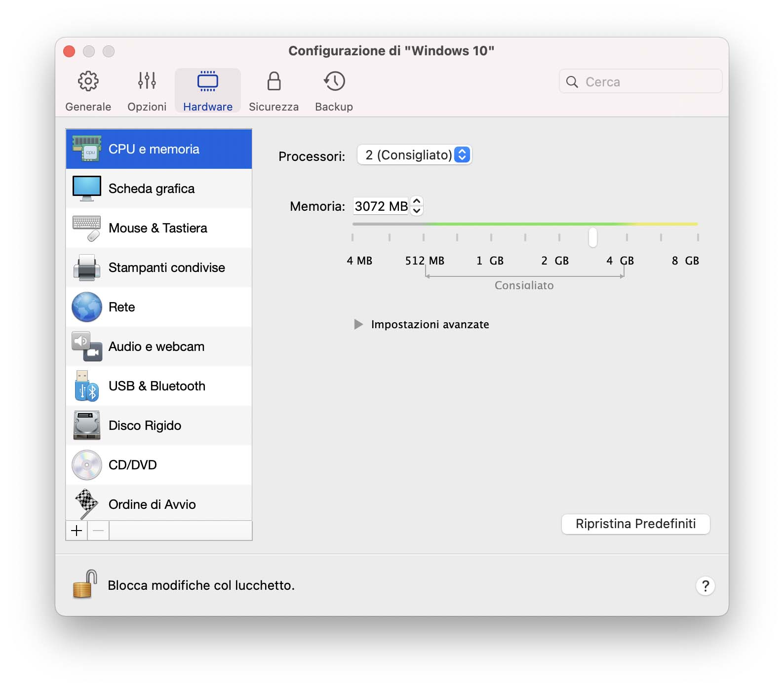This screenshot has height=689, width=784.
Task: Set memory slider to 4 MB tick
Action: pyautogui.click(x=353, y=237)
